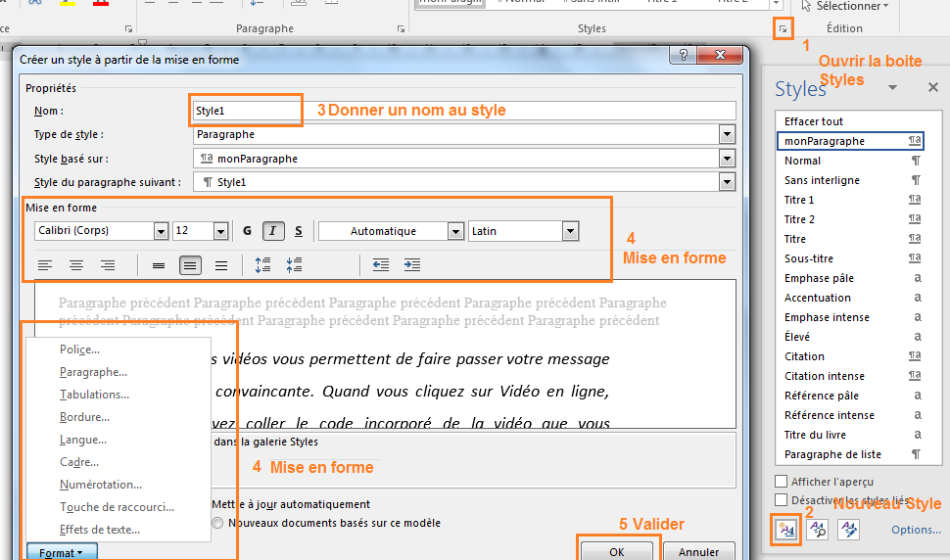Expand the Style basé sur dropdown
Viewport: 950px width, 560px height.
727,159
